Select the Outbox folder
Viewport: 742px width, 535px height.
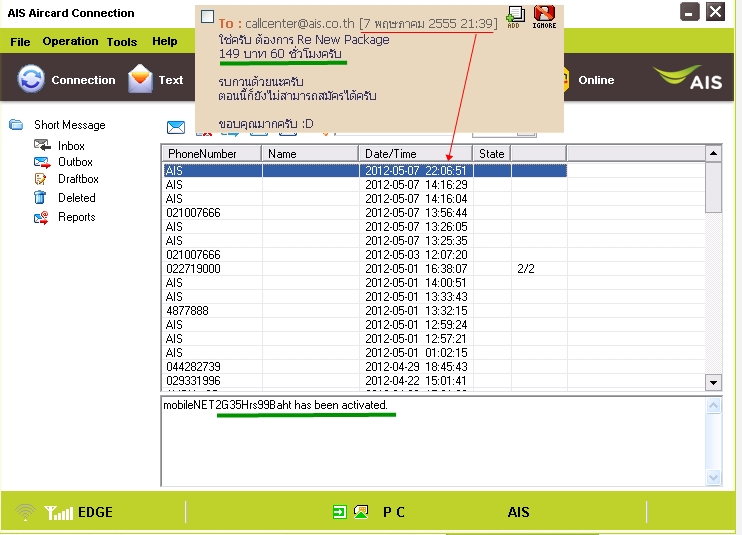click(75, 162)
